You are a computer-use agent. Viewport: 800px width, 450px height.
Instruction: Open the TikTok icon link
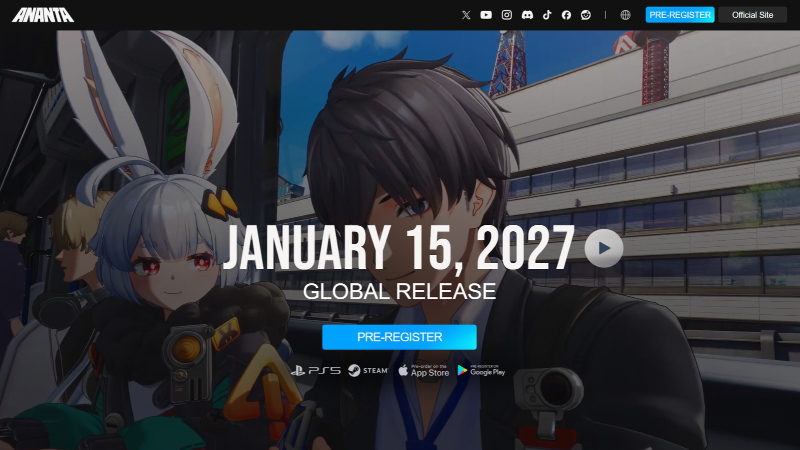click(x=547, y=15)
